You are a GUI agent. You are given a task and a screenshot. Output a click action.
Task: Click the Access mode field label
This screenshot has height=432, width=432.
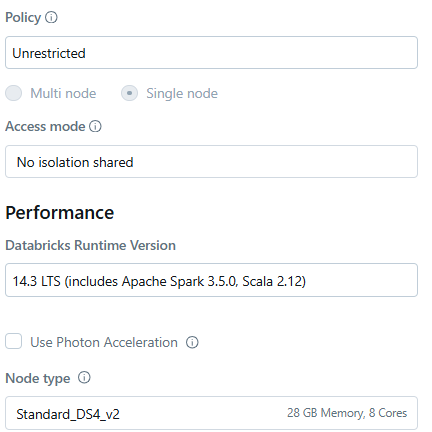tap(45, 127)
